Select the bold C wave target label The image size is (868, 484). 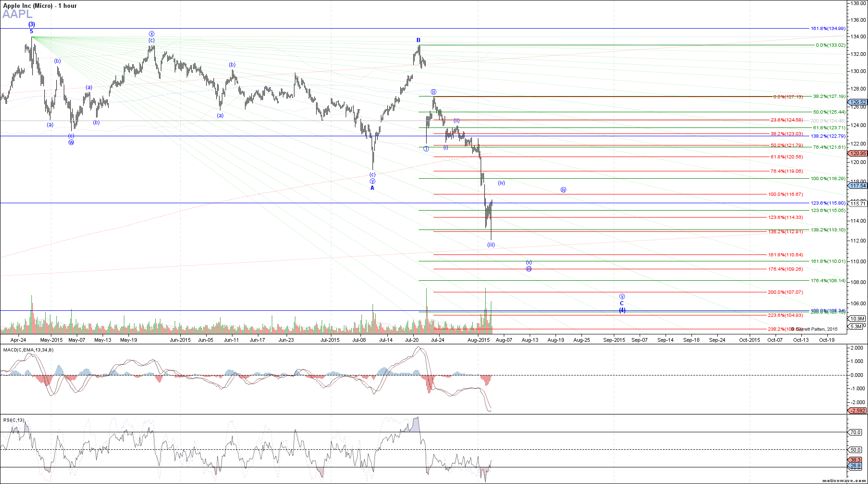(x=622, y=303)
